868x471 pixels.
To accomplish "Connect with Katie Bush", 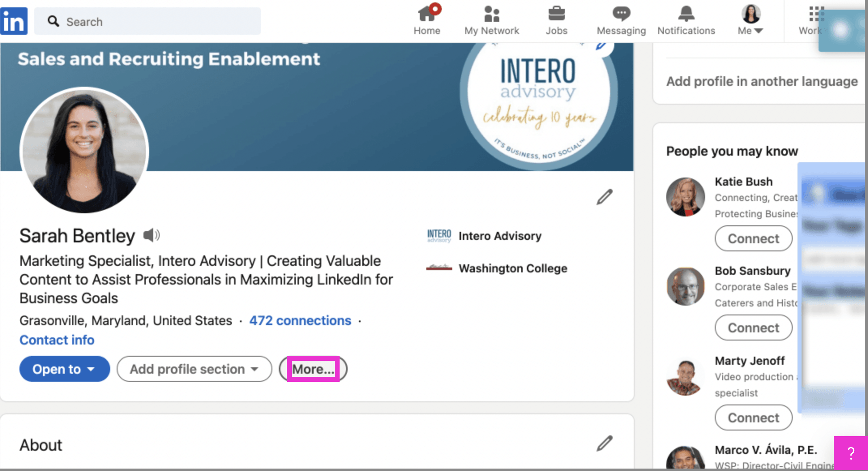I will (753, 238).
